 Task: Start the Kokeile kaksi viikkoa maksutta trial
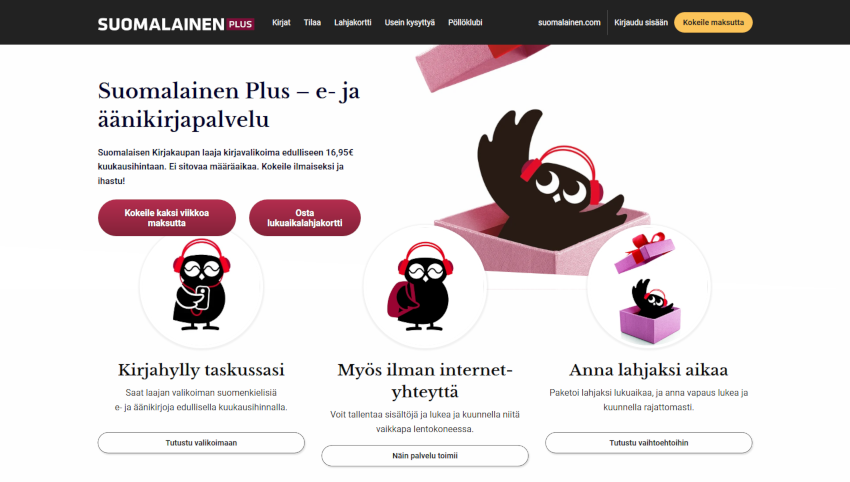tap(167, 218)
